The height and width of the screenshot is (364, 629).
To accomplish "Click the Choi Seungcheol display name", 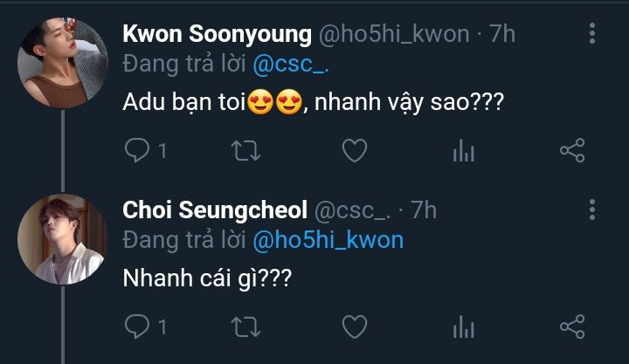I will [215, 210].
